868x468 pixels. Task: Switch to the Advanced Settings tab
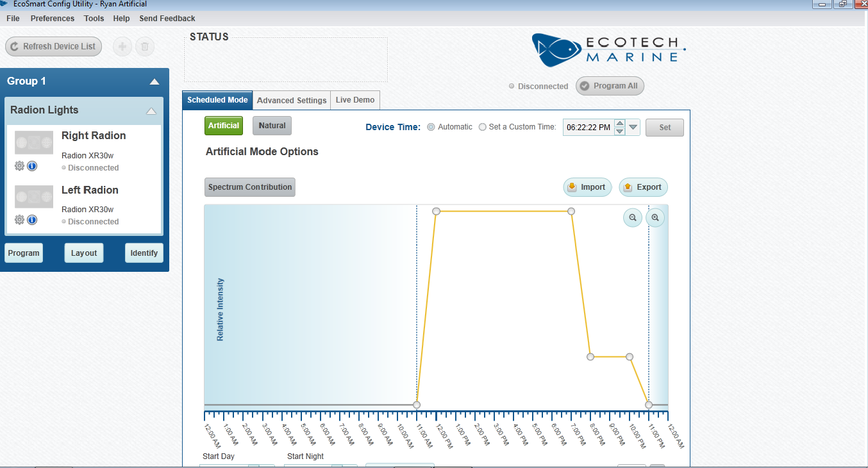[x=292, y=100]
